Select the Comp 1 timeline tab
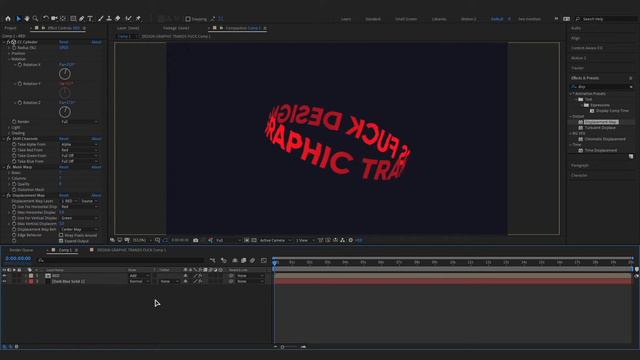The width and height of the screenshot is (640, 360). coord(65,250)
